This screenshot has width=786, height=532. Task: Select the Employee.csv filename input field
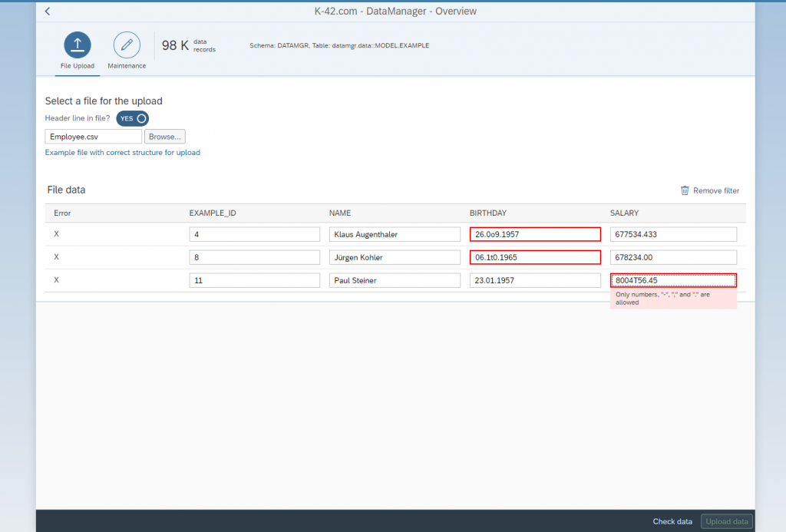tap(92, 136)
